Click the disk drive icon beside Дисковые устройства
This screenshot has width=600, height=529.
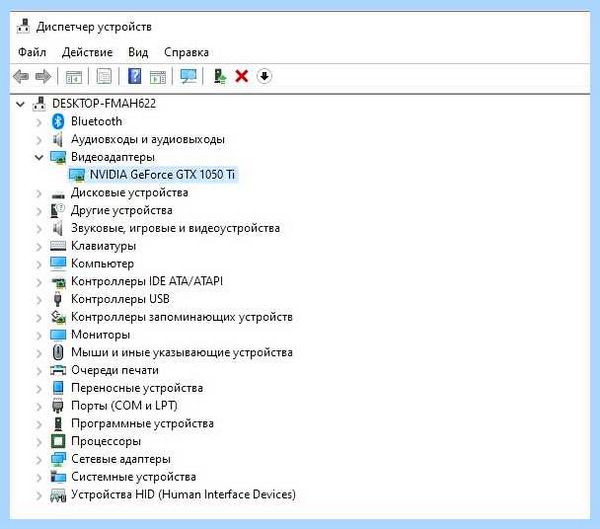pos(58,195)
